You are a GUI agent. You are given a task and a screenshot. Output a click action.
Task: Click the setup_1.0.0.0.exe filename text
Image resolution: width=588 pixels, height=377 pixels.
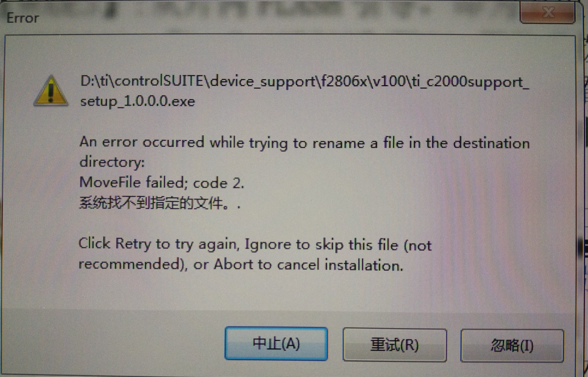(138, 102)
